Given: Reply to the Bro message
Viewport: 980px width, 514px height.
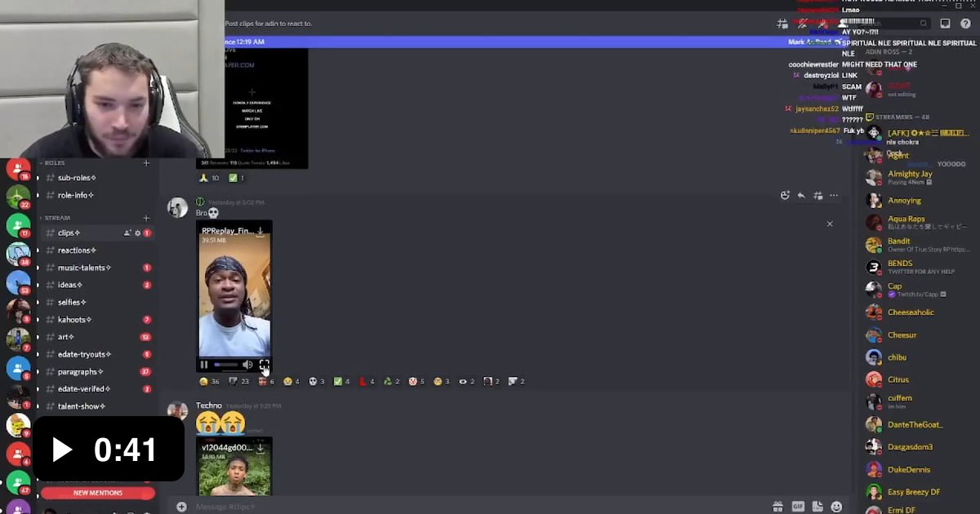Looking at the screenshot, I should [801, 196].
